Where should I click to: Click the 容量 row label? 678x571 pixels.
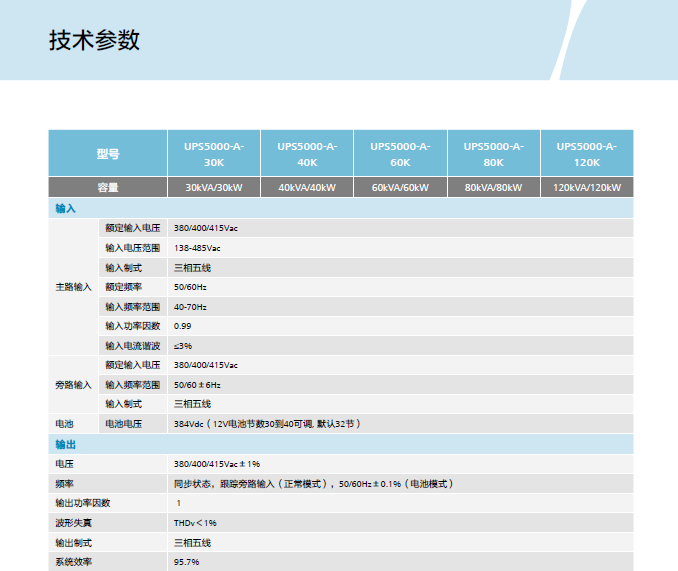point(108,188)
